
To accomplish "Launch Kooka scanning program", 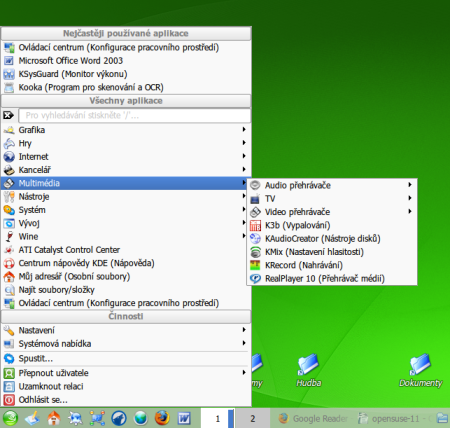I will (126, 87).
